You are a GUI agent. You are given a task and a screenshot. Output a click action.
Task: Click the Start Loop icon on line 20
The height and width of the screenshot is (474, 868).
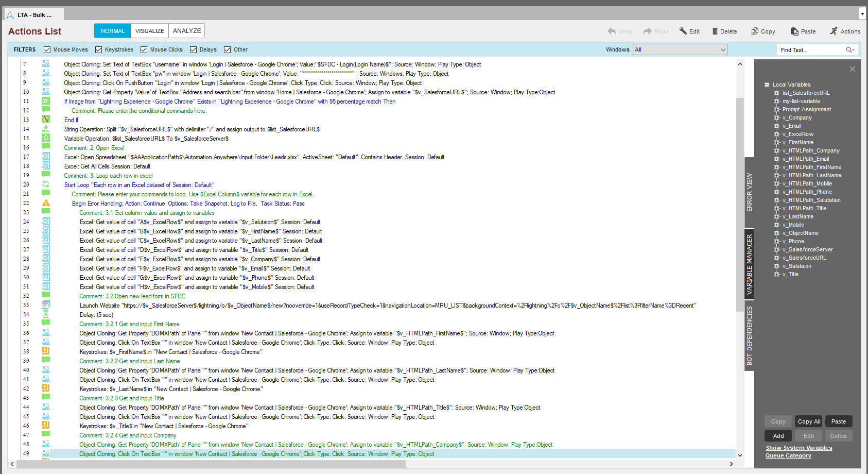tap(46, 184)
